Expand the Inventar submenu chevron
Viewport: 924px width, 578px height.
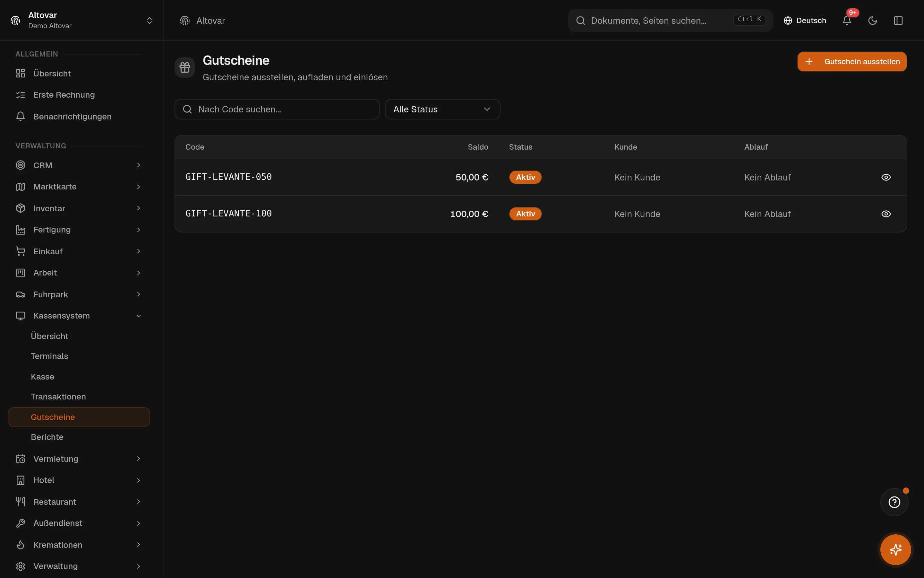(139, 208)
